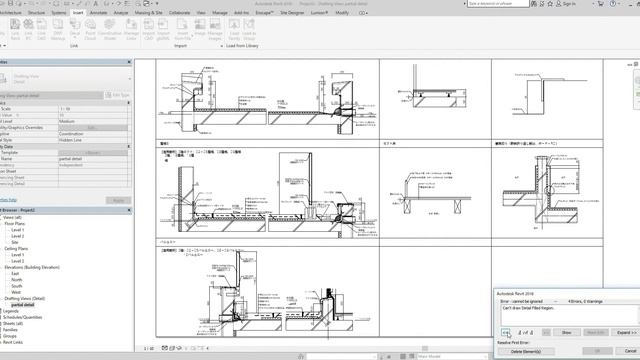Image resolution: width=640 pixels, height=360 pixels.
Task: Collapse the Floor Plans tree node
Action: pos(1,224)
